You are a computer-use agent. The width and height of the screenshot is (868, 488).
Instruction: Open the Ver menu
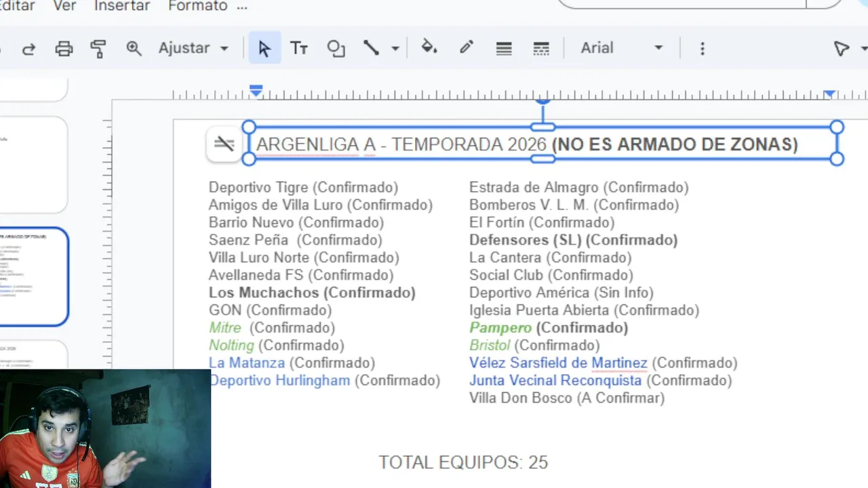(x=64, y=6)
